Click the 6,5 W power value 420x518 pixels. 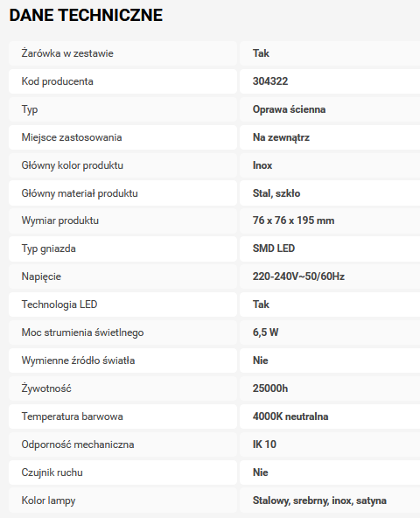266,332
